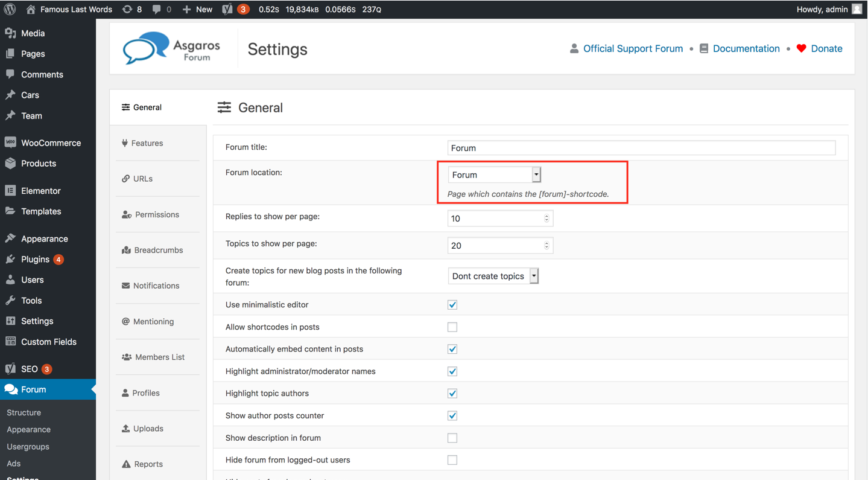Open the Uploads settings section
Screen dimensions: 868x480
click(148, 428)
